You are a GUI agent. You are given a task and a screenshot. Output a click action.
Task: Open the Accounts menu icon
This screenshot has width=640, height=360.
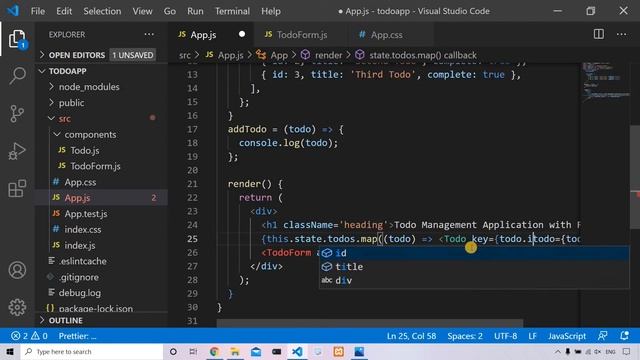pos(17,270)
